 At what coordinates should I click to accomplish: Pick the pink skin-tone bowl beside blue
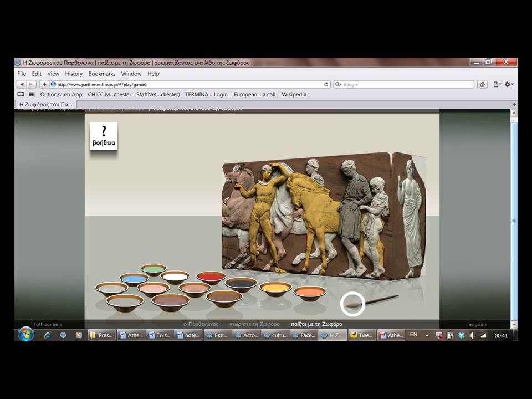pyautogui.click(x=154, y=289)
